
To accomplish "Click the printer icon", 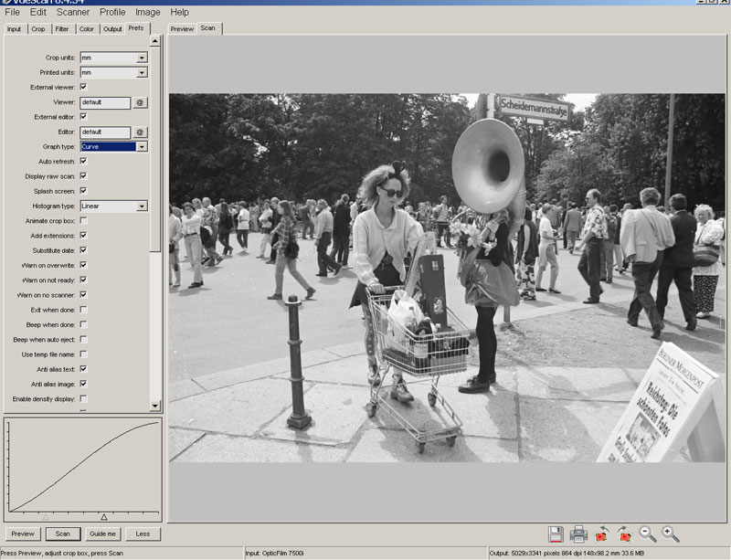I will 578,534.
